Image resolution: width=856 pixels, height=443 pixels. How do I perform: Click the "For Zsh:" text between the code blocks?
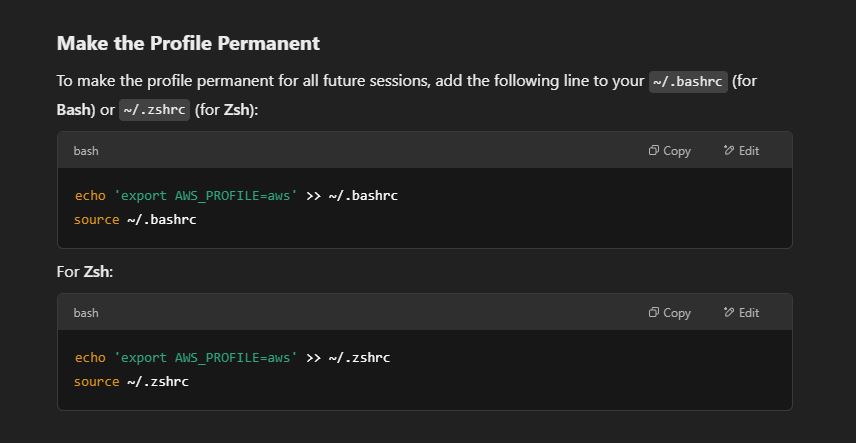(x=85, y=271)
